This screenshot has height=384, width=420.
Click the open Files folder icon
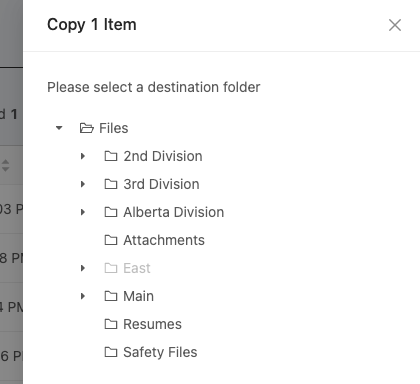(x=87, y=128)
